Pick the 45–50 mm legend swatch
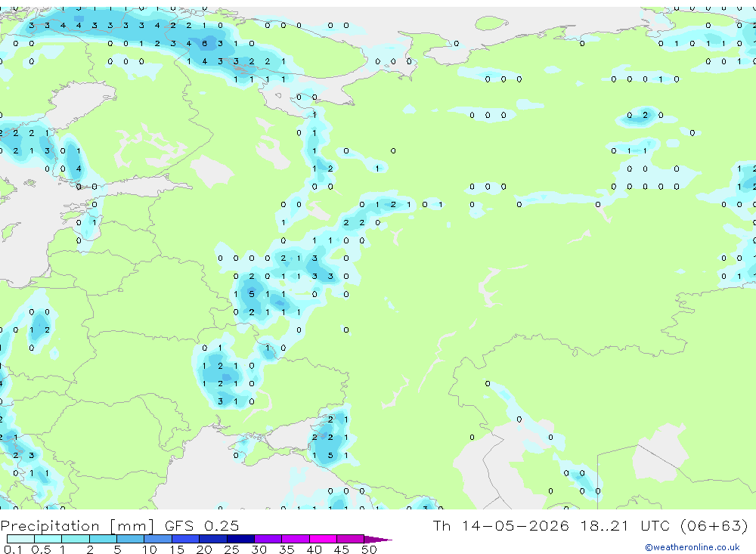Screen dimensions: 756x554 (x=350, y=539)
